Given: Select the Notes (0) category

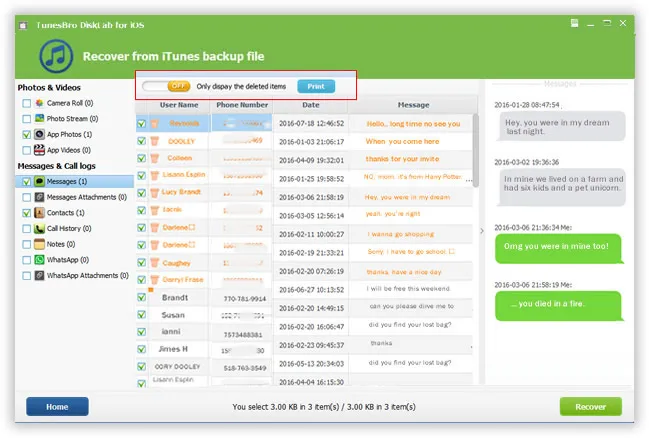Looking at the screenshot, I should [x=61, y=244].
